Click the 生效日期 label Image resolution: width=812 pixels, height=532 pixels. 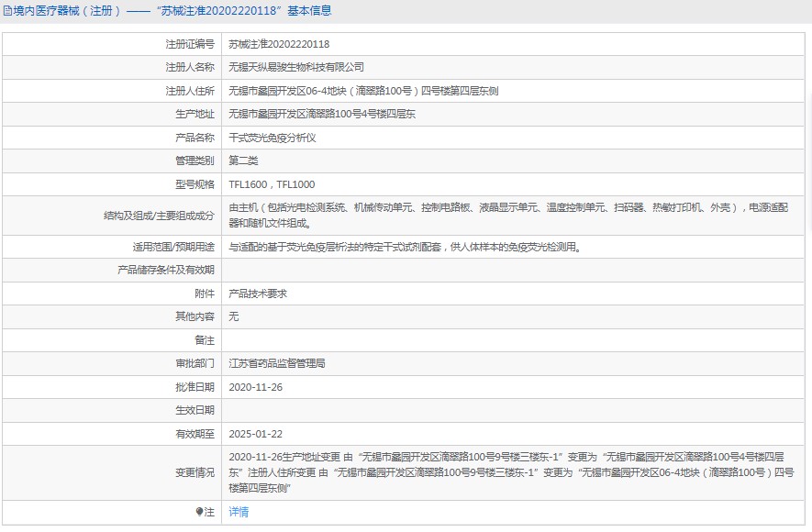pos(195,410)
